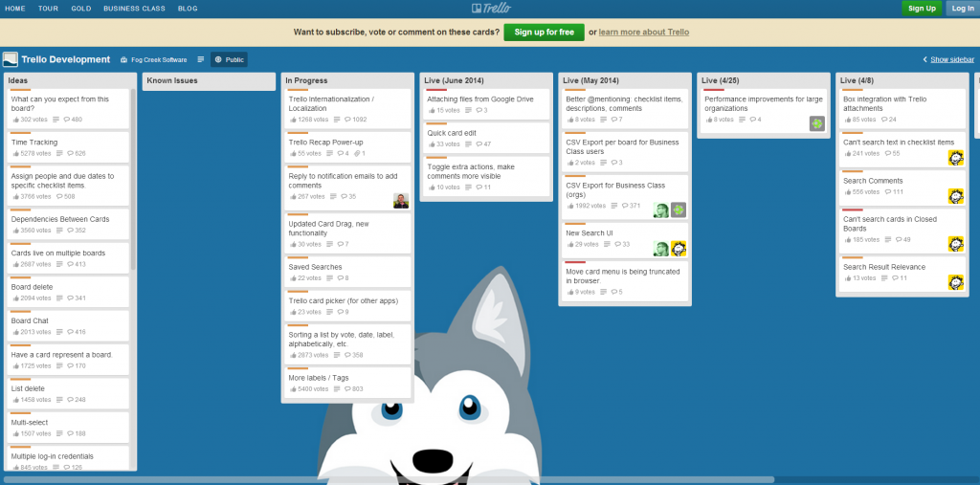Click the Fog Creek Software organization link
The width and height of the screenshot is (980, 485).
coord(155,59)
